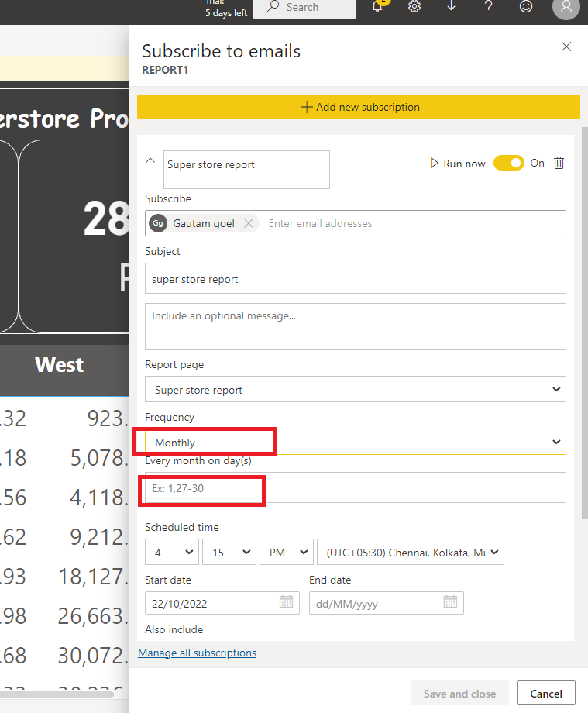Open the PM period dropdown
The image size is (588, 713).
[x=287, y=552]
